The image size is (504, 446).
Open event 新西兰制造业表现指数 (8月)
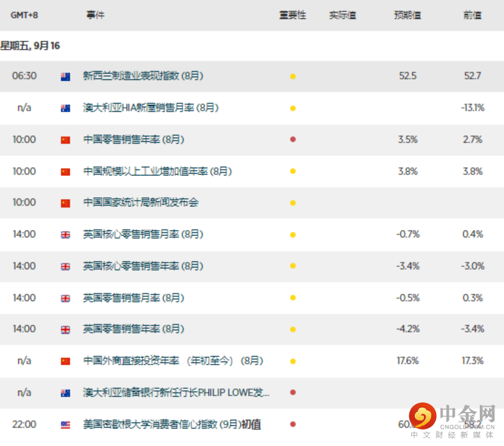pos(143,76)
